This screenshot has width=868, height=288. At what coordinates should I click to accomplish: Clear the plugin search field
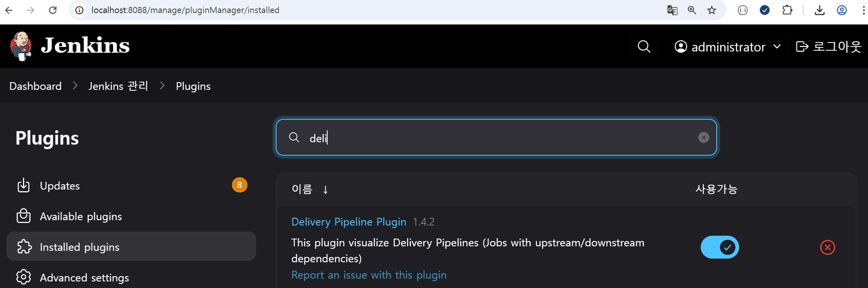pos(703,138)
